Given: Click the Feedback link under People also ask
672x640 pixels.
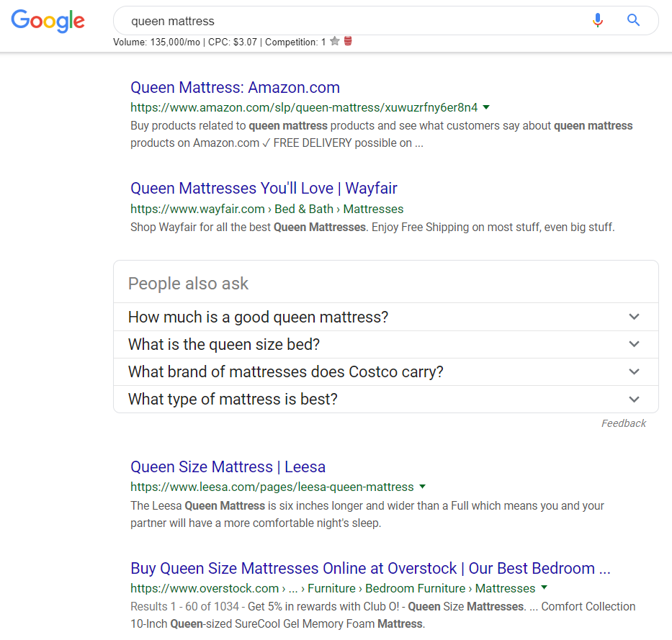Looking at the screenshot, I should pyautogui.click(x=623, y=423).
